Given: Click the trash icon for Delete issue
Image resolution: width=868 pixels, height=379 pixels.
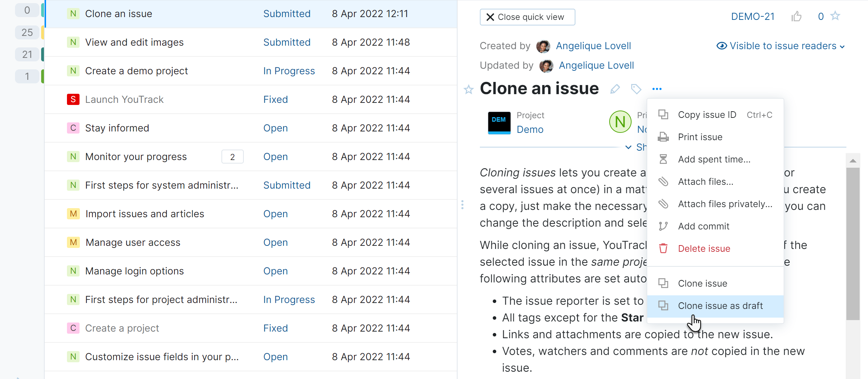Looking at the screenshot, I should (x=663, y=249).
